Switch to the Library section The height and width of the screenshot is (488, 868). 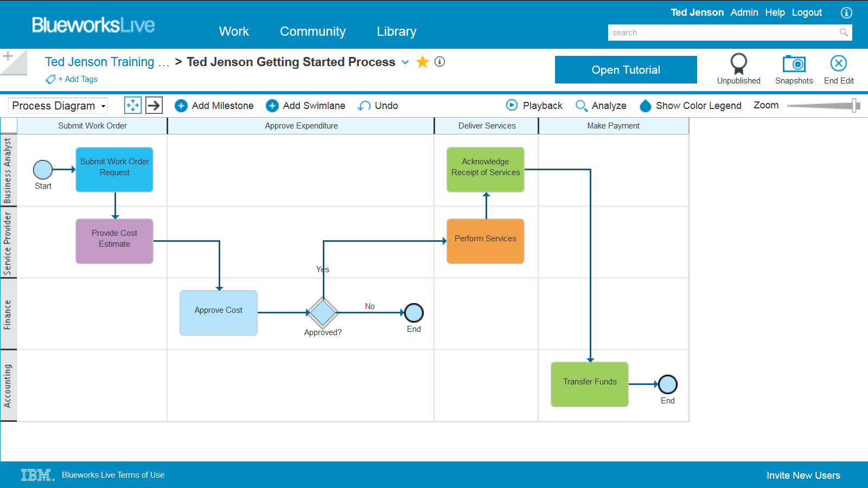click(396, 31)
